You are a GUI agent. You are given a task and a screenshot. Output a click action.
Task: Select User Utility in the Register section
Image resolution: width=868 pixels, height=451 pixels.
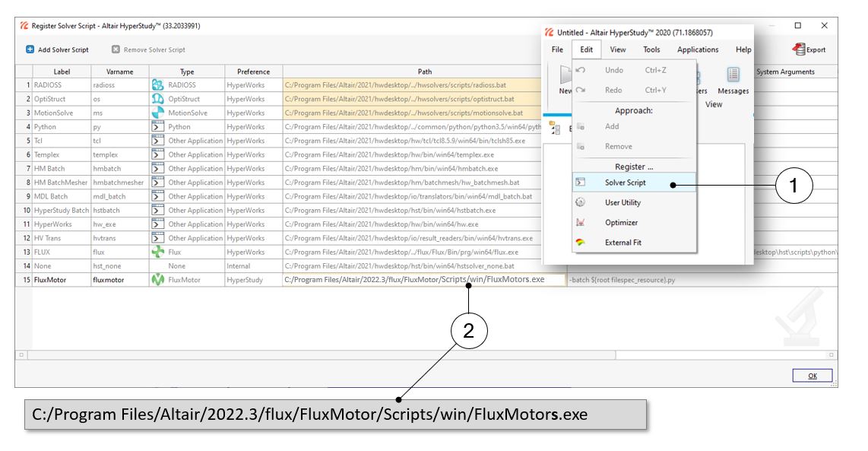point(622,202)
